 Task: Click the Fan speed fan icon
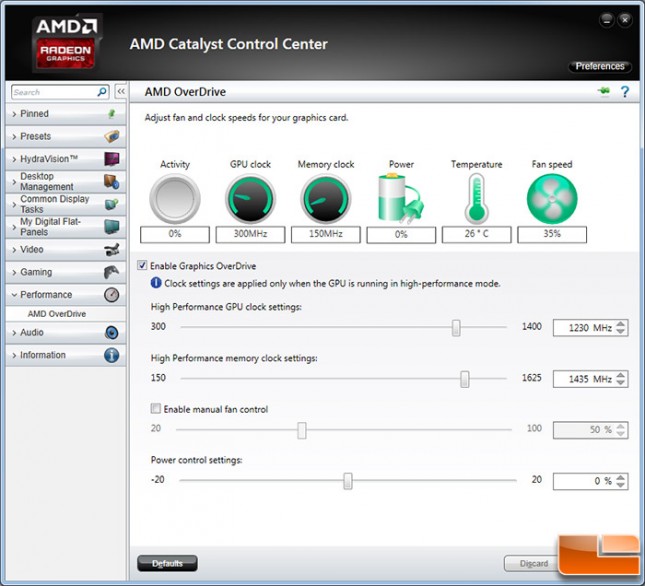552,199
